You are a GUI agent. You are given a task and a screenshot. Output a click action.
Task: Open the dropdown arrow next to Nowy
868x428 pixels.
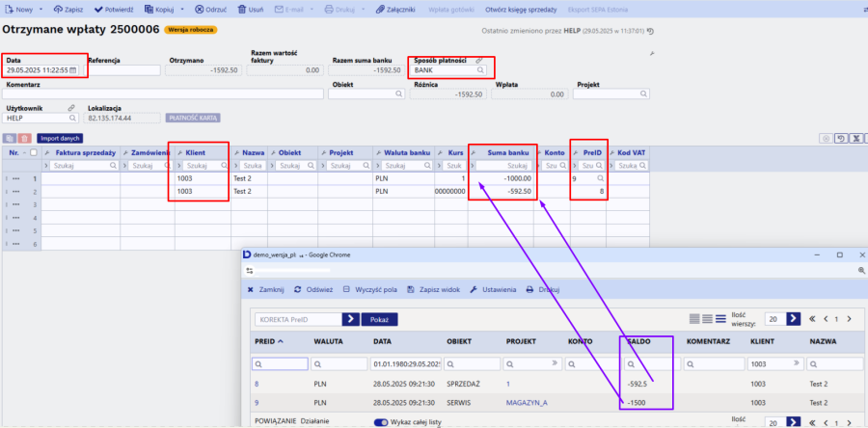click(x=41, y=10)
